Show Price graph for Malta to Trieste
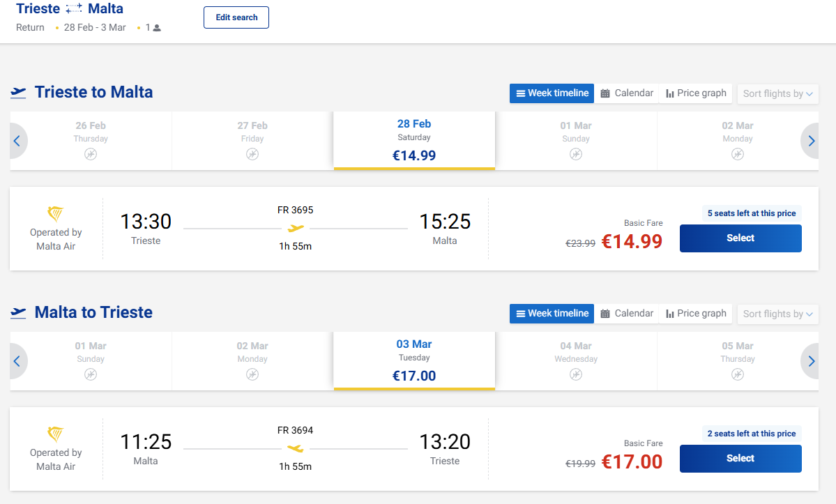 pyautogui.click(x=696, y=314)
